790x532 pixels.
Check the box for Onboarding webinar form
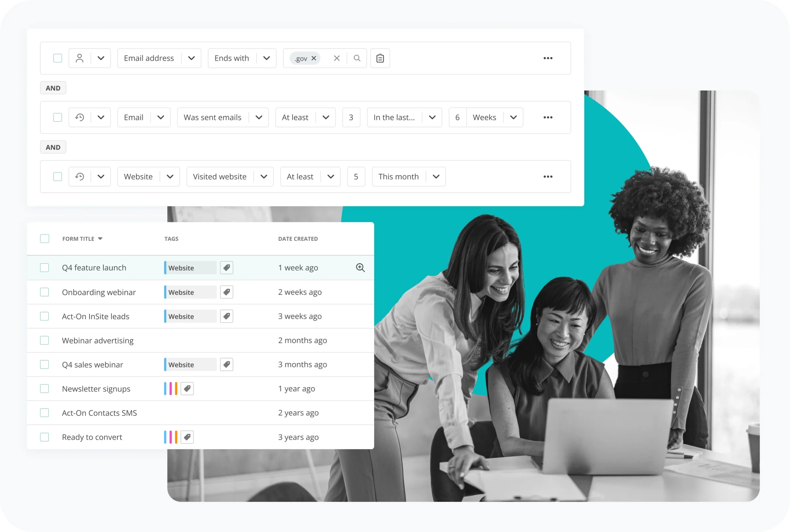tap(44, 292)
